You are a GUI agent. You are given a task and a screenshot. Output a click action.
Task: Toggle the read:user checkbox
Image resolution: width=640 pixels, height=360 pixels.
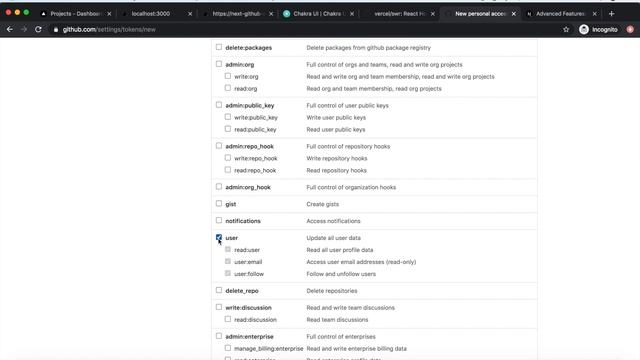point(228,249)
